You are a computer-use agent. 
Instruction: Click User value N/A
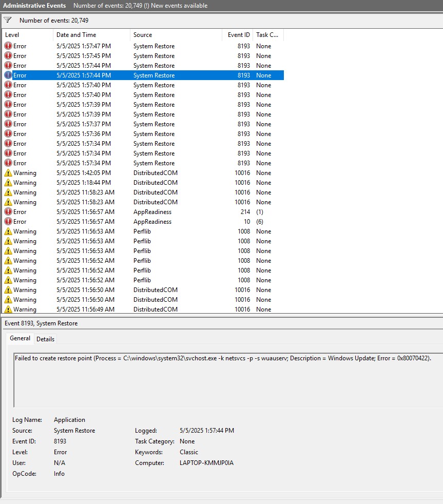(60, 463)
